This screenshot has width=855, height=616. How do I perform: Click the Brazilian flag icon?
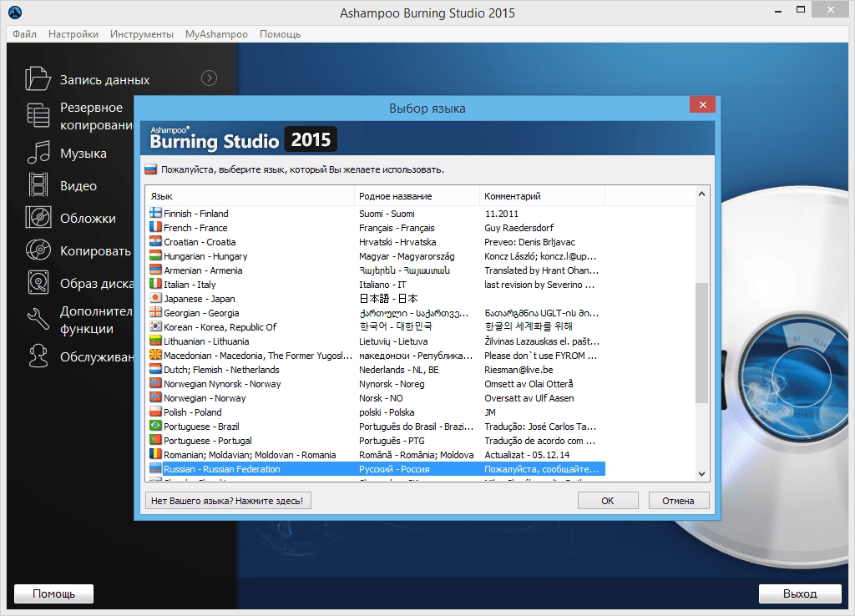point(156,425)
